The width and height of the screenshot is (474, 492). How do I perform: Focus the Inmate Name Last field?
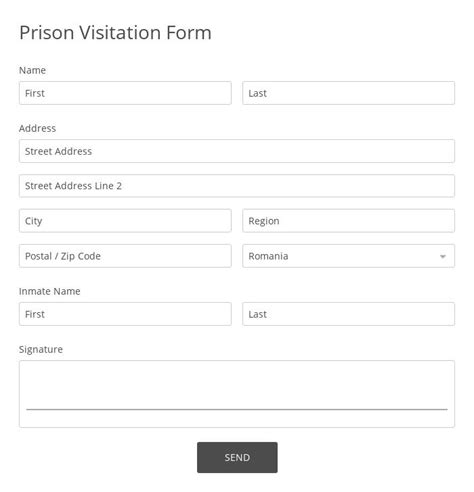[x=348, y=314]
